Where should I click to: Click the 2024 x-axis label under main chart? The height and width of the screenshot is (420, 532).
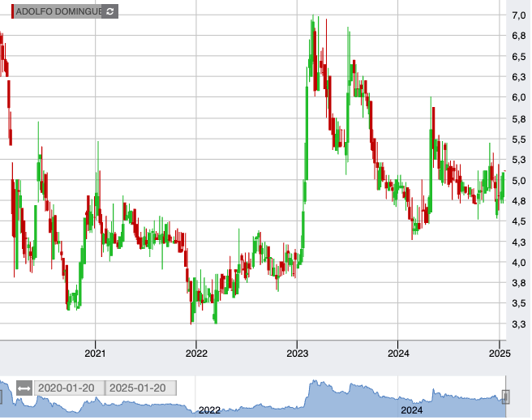[x=398, y=354]
